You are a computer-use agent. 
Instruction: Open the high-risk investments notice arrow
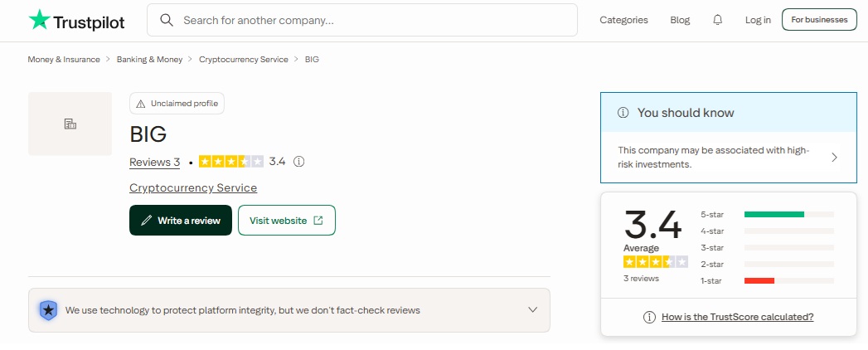tap(834, 158)
